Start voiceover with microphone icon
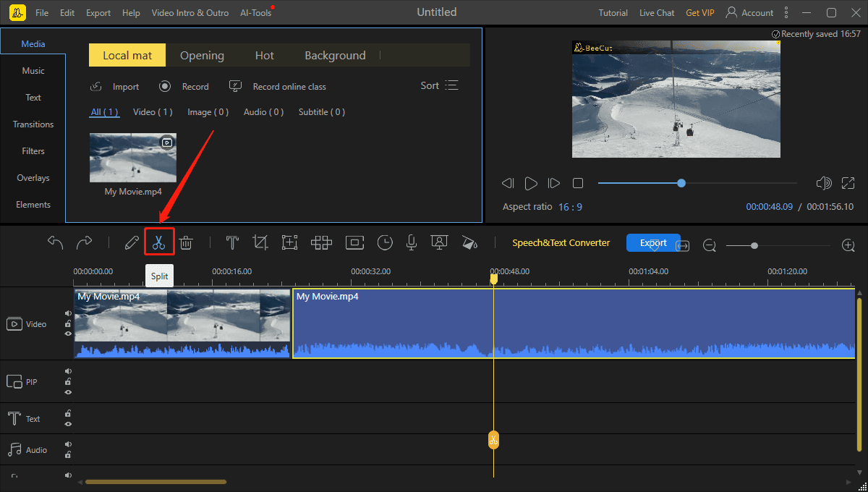The height and width of the screenshot is (492, 868). (x=412, y=243)
